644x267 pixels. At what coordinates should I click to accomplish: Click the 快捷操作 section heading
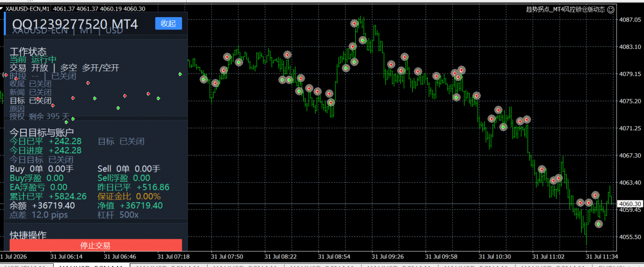[28, 235]
